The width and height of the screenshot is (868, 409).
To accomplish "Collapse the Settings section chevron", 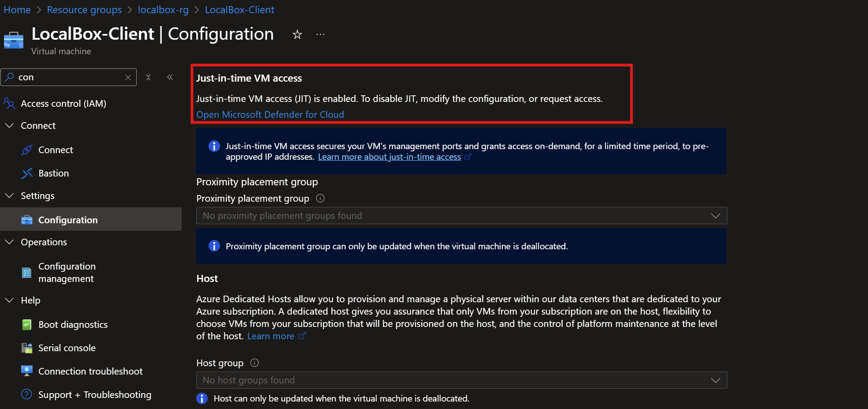I will pos(9,195).
